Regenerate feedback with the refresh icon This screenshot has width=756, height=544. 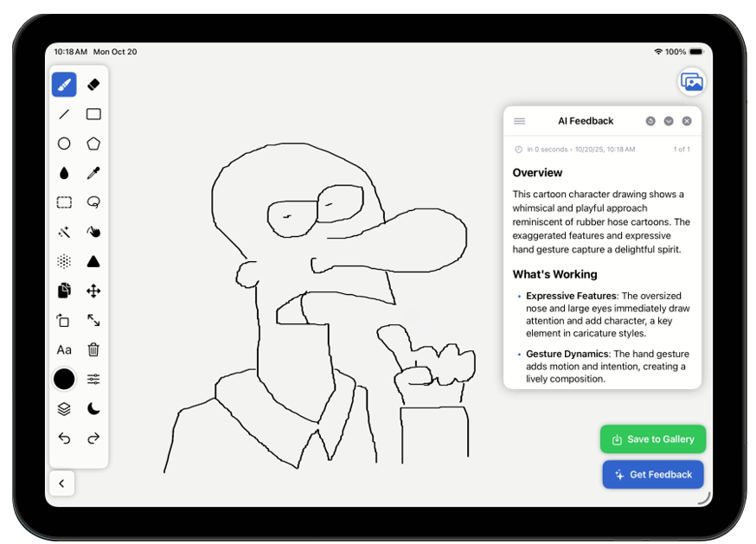650,121
